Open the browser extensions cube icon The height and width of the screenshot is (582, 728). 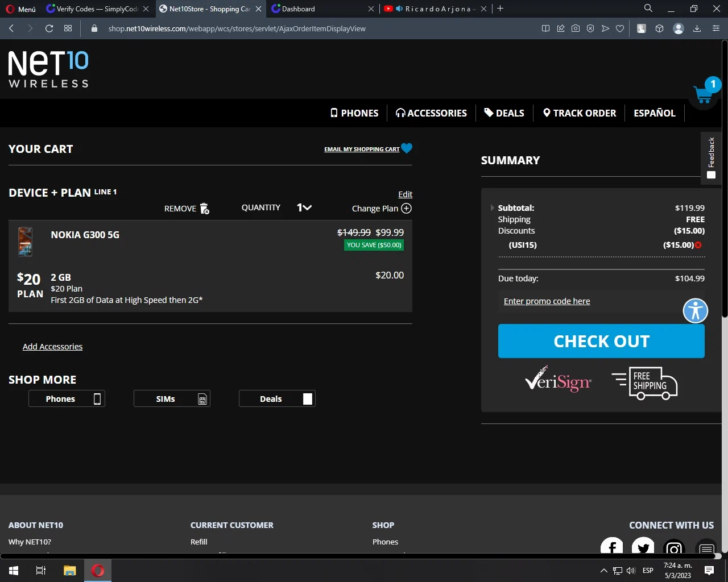[x=659, y=28]
